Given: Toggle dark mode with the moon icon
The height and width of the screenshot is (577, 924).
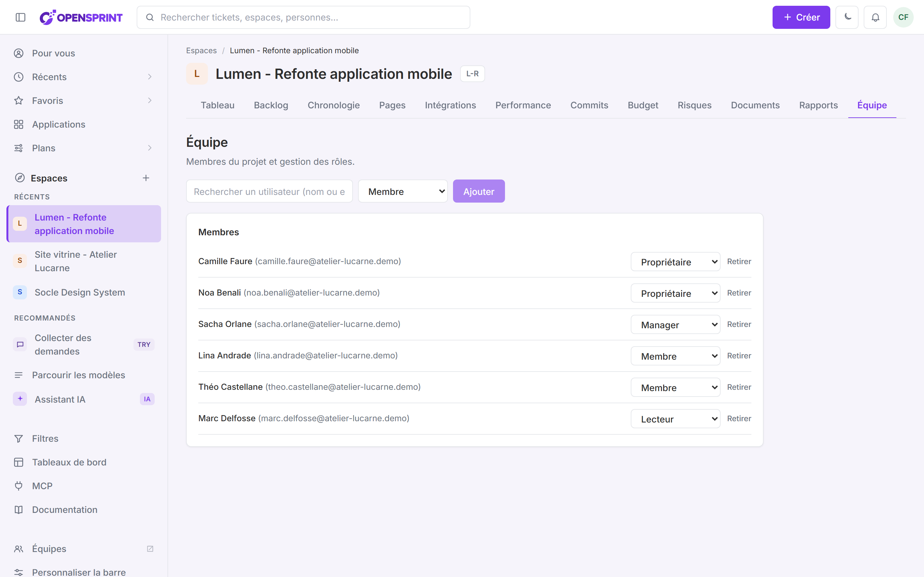Looking at the screenshot, I should coord(847,17).
